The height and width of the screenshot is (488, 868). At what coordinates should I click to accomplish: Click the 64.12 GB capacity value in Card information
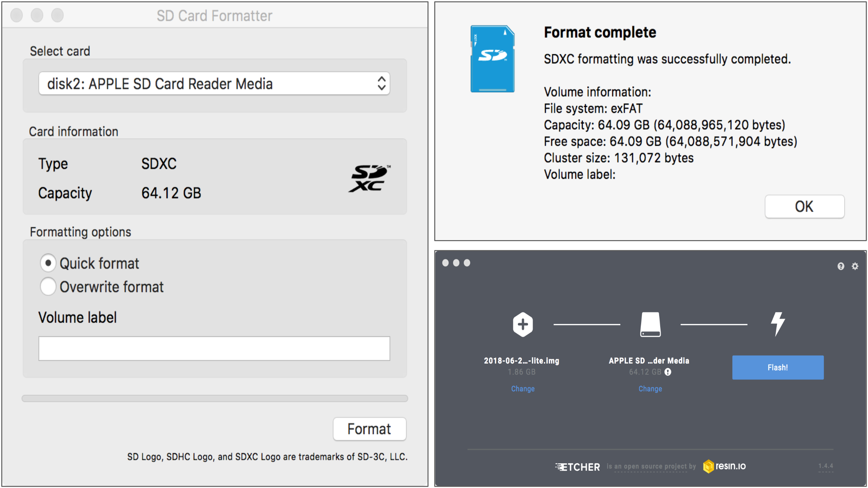171,193
